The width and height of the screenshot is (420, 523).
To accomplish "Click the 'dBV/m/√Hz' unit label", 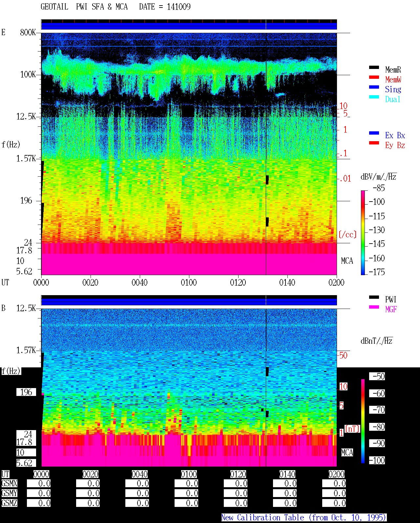I will 379,177.
